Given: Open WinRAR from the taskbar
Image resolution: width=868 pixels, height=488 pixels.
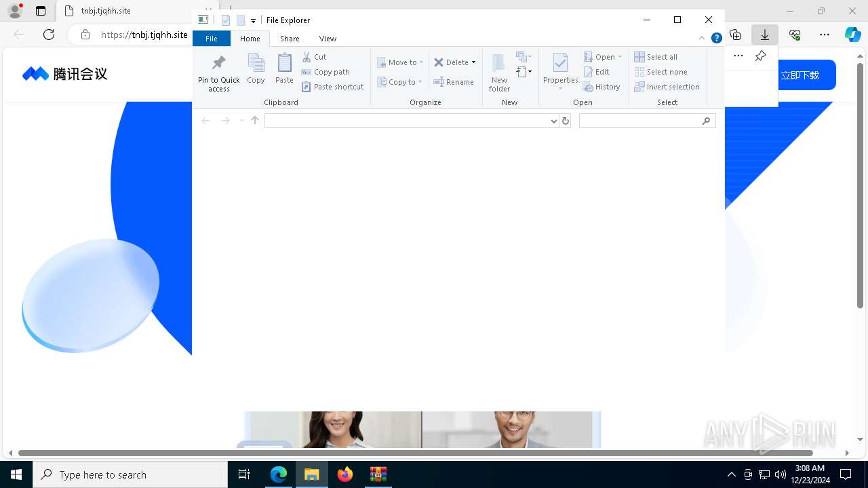Looking at the screenshot, I should (378, 474).
